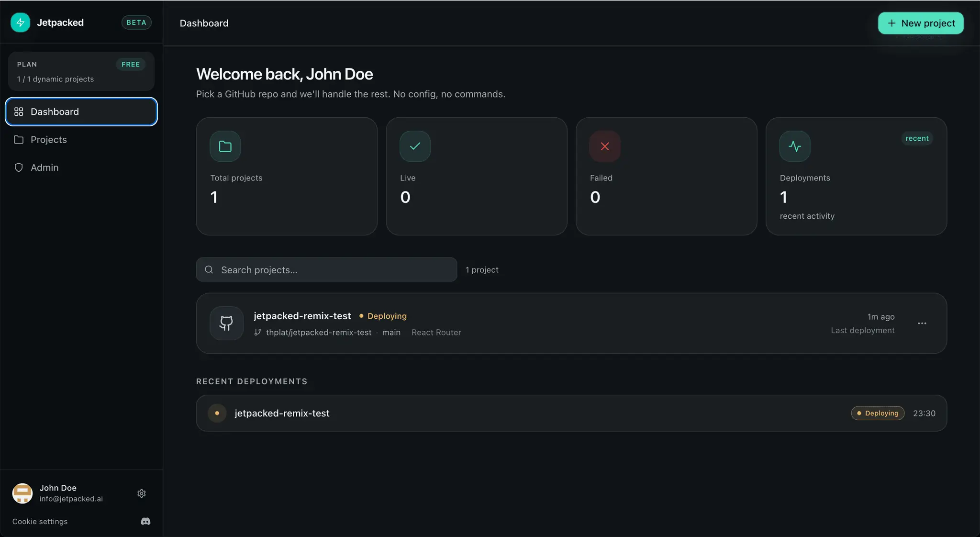Click the main branch label
Viewport: 980px width, 537px height.
coord(391,332)
